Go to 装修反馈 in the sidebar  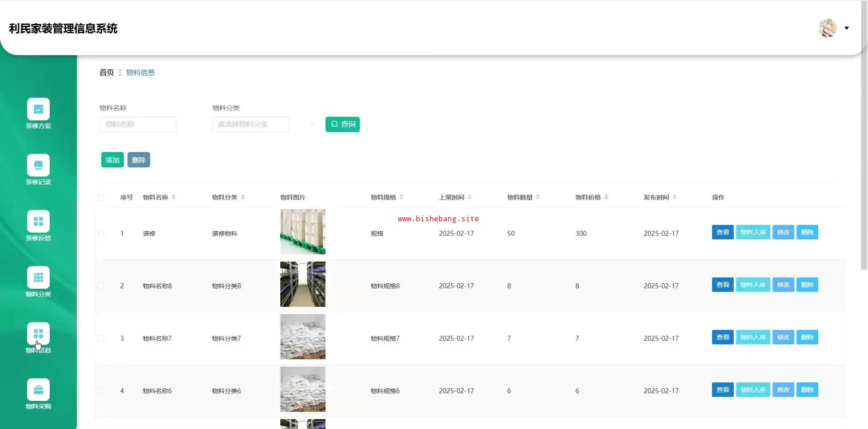coord(38,221)
